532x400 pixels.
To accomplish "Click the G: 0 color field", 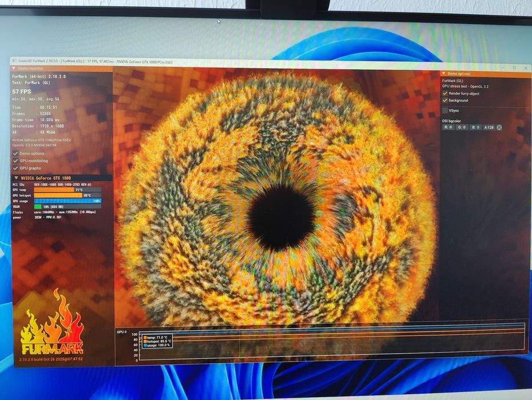I will (x=462, y=127).
